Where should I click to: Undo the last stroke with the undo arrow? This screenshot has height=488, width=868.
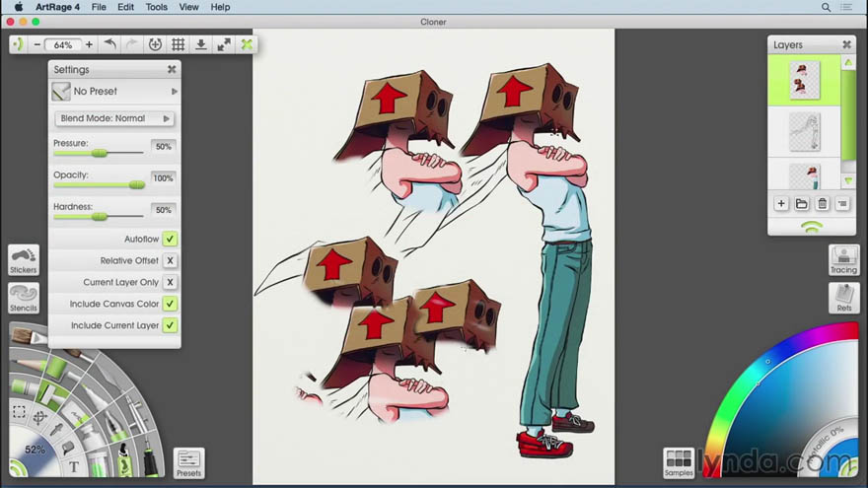point(110,44)
